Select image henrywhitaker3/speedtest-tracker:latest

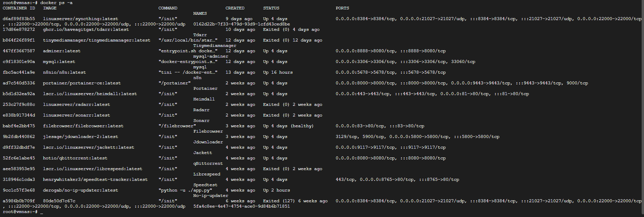coord(95,179)
